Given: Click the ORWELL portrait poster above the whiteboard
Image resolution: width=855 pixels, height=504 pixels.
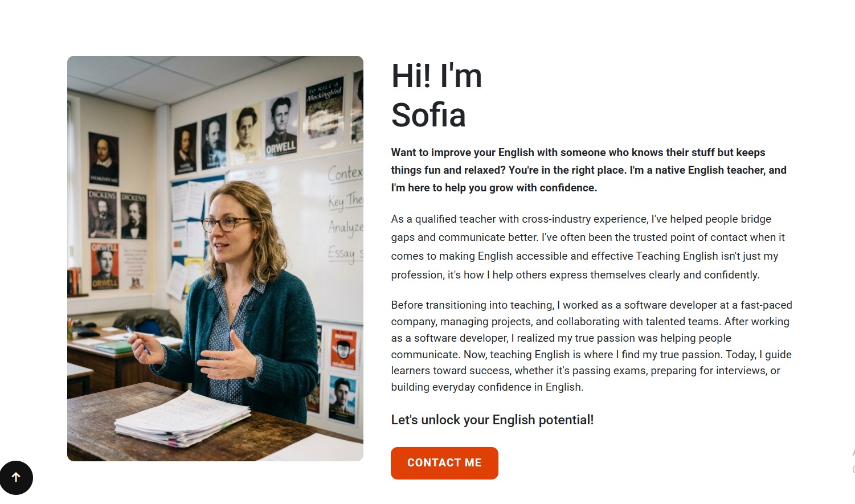Looking at the screenshot, I should (281, 123).
